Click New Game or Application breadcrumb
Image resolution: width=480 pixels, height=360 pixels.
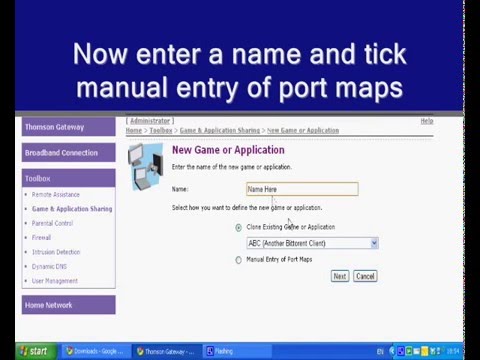coord(303,130)
